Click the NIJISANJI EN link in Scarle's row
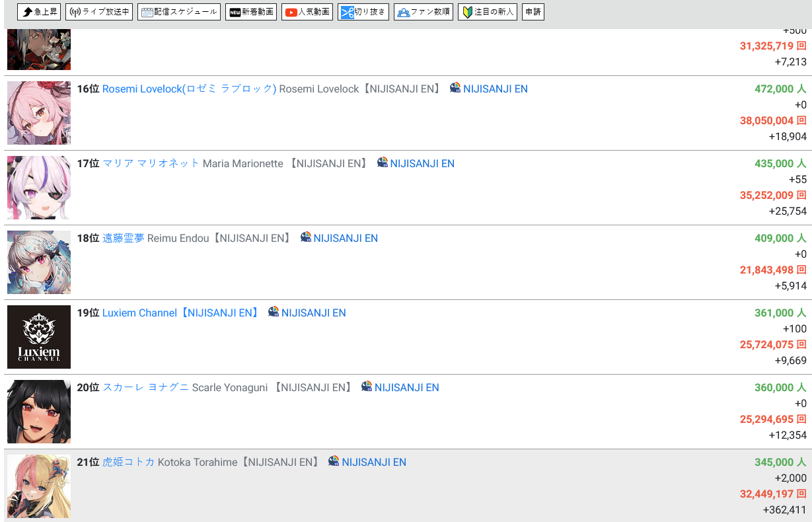This screenshot has width=812, height=522. point(407,387)
